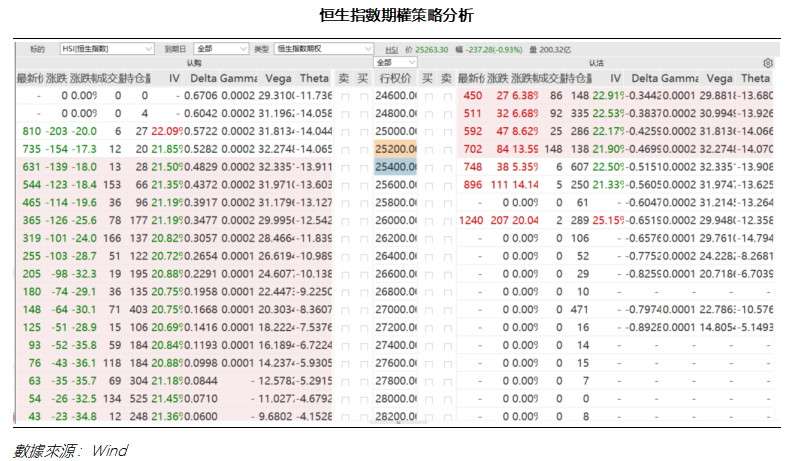The width and height of the screenshot is (793, 461).
Task: Sort by the call-side IV column header
Action: pyautogui.click(x=174, y=78)
